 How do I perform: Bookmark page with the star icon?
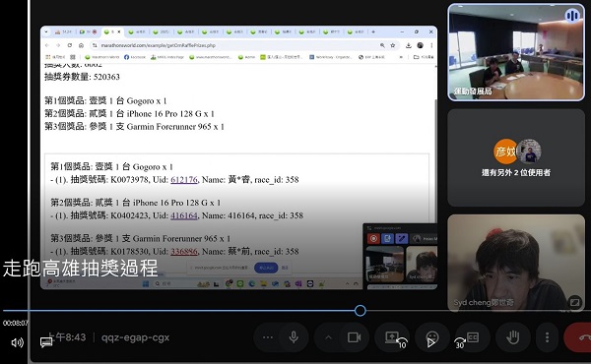393,45
